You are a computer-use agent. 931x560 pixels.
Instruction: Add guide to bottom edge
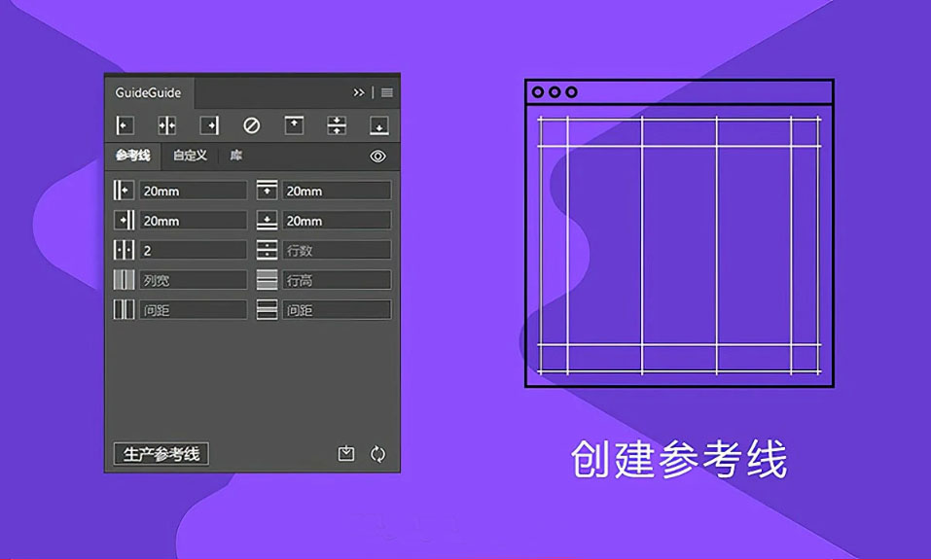(378, 125)
